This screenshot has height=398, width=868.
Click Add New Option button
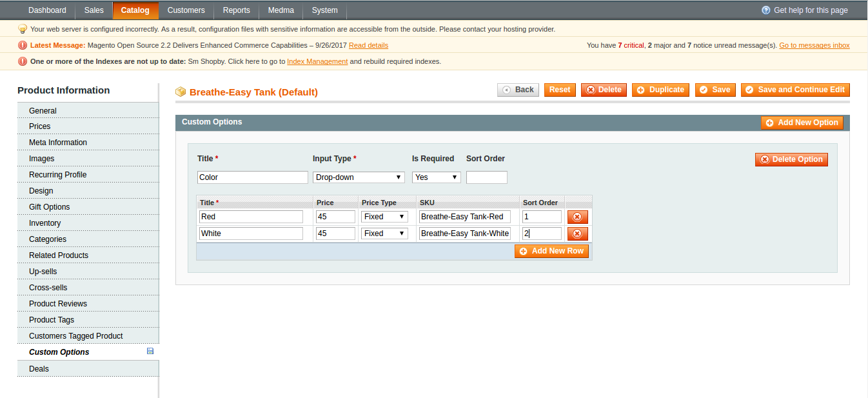click(802, 123)
